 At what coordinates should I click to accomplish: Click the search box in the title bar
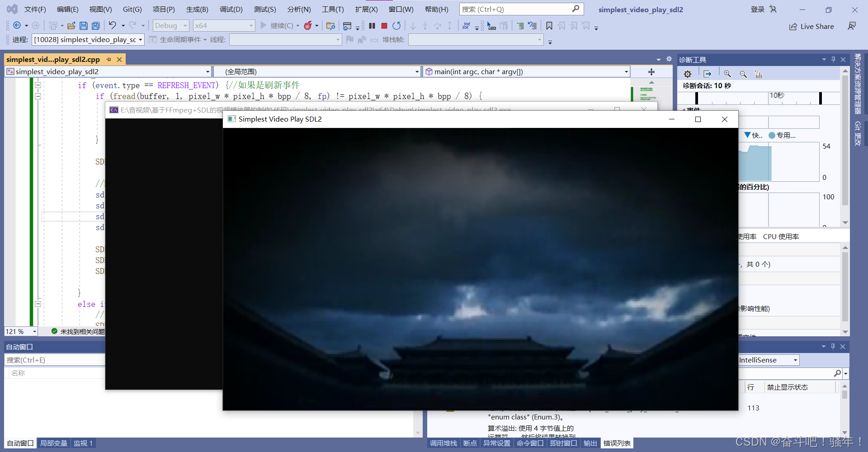tap(521, 9)
